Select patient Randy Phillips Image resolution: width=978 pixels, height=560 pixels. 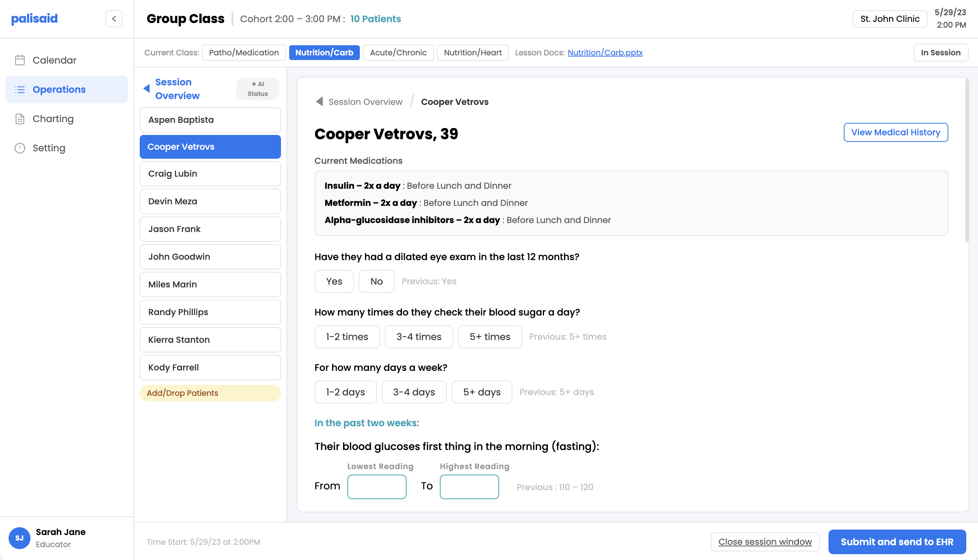210,312
